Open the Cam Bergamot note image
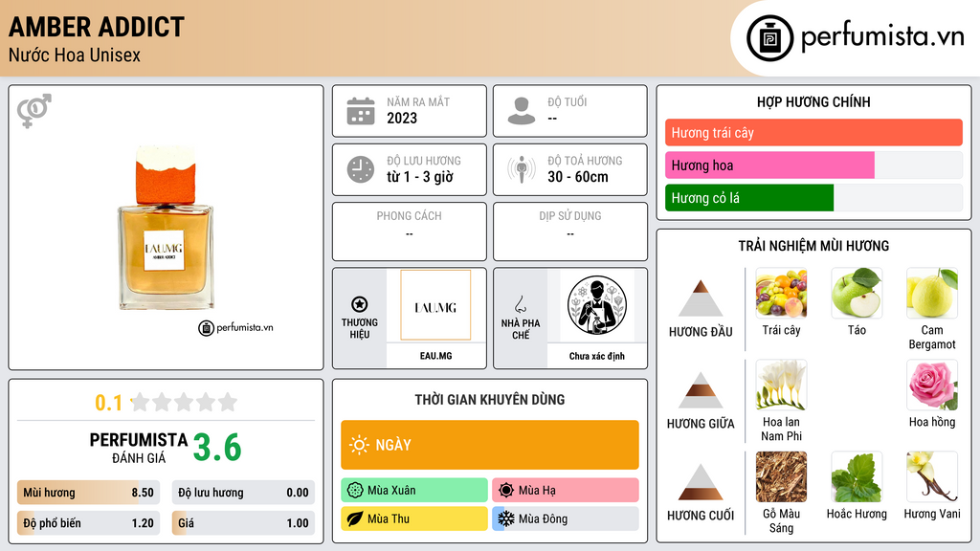The height and width of the screenshot is (551, 980). coord(932,293)
